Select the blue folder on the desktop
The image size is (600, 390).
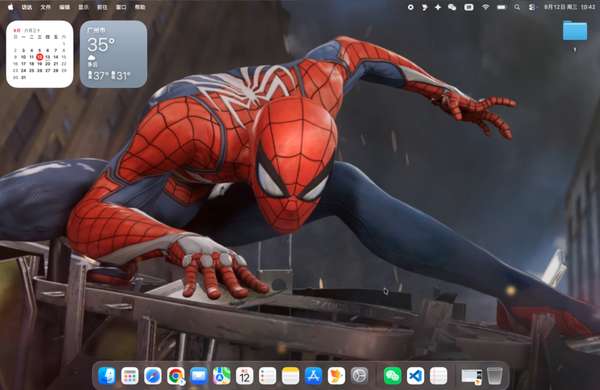pos(575,31)
